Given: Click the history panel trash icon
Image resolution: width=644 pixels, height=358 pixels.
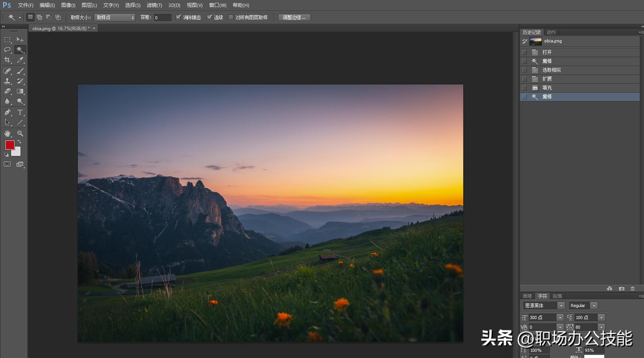Looking at the screenshot, I should (632, 289).
